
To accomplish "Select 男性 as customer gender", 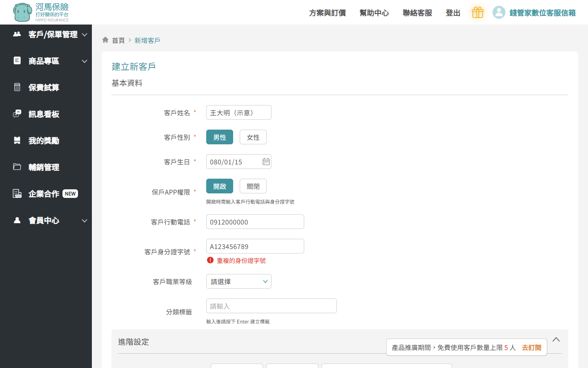I will pos(219,137).
